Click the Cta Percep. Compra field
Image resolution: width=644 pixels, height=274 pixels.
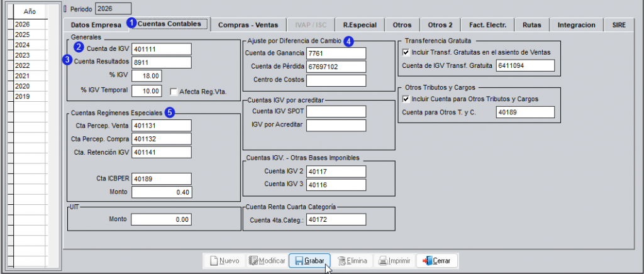162,139
